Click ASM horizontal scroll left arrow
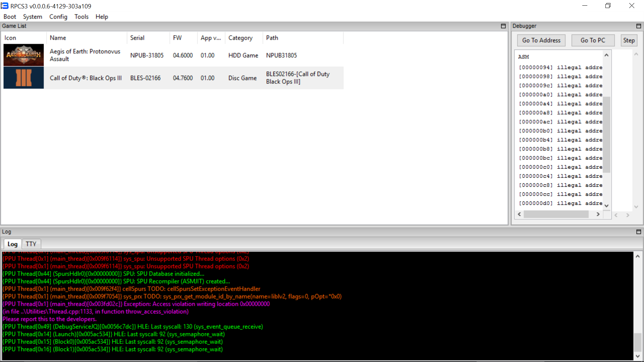 (x=520, y=214)
